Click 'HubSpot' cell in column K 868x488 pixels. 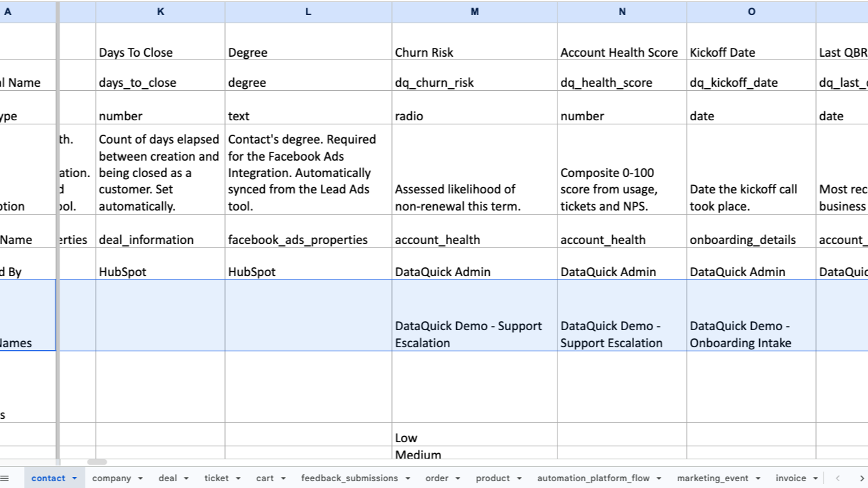pyautogui.click(x=160, y=264)
